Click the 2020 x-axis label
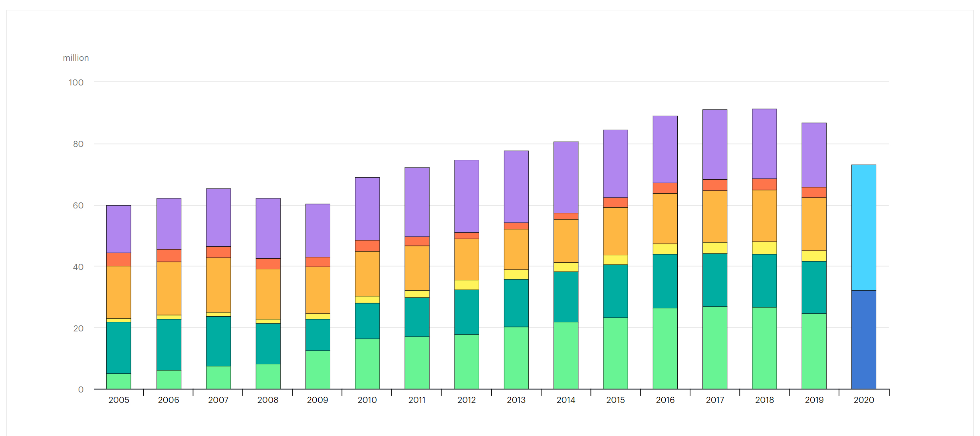The width and height of the screenshot is (980, 436). pyautogui.click(x=863, y=400)
